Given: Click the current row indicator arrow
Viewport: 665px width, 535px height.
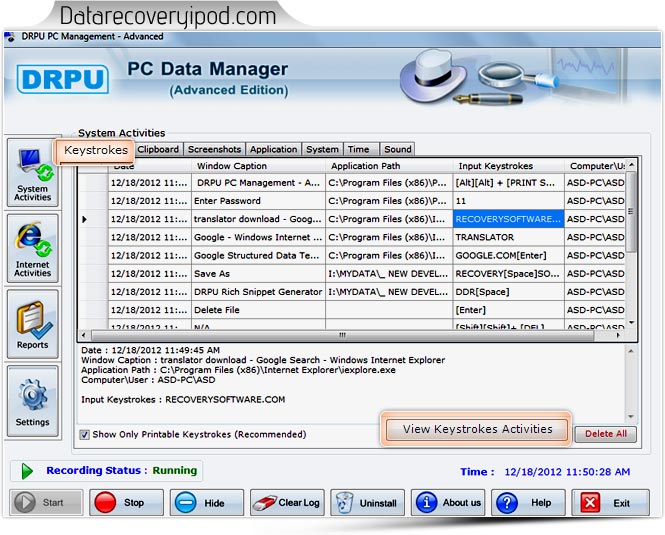Looking at the screenshot, I should coord(84,219).
